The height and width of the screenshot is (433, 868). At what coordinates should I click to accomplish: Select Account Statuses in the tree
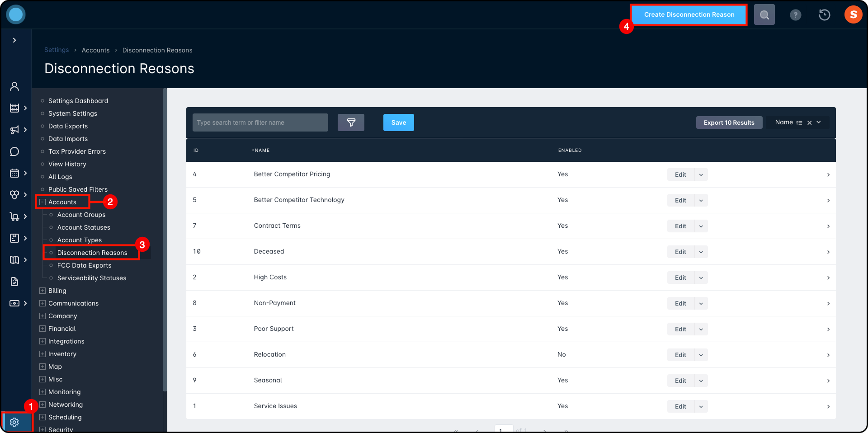pos(84,227)
